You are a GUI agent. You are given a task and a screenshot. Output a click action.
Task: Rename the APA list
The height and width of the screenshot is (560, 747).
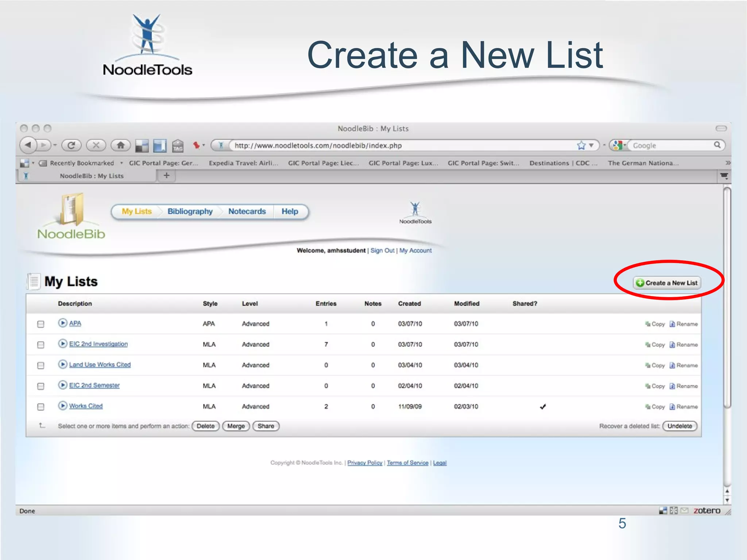684,324
